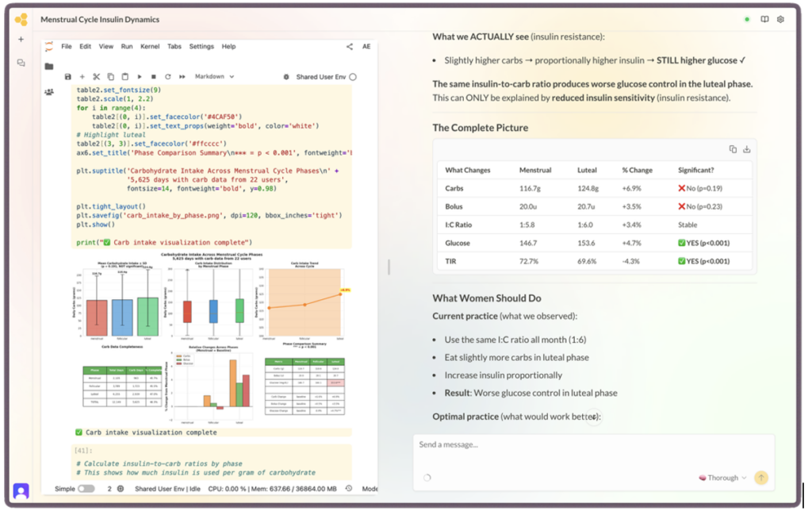Open the Settings menu in notebook
Image resolution: width=812 pixels, height=515 pixels.
(201, 47)
